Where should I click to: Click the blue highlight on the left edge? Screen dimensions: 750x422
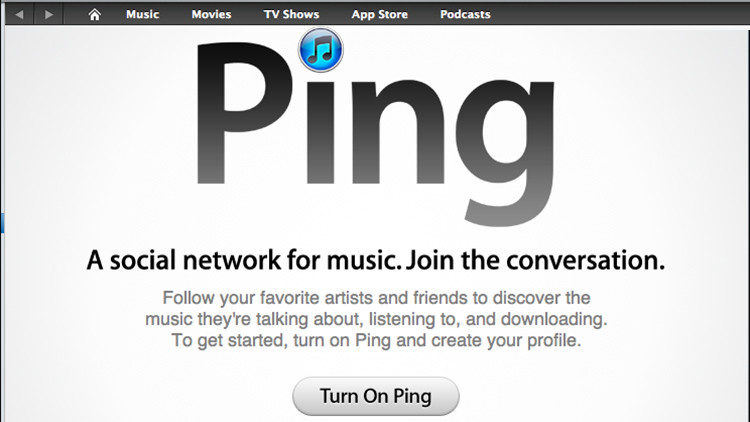click(2, 223)
